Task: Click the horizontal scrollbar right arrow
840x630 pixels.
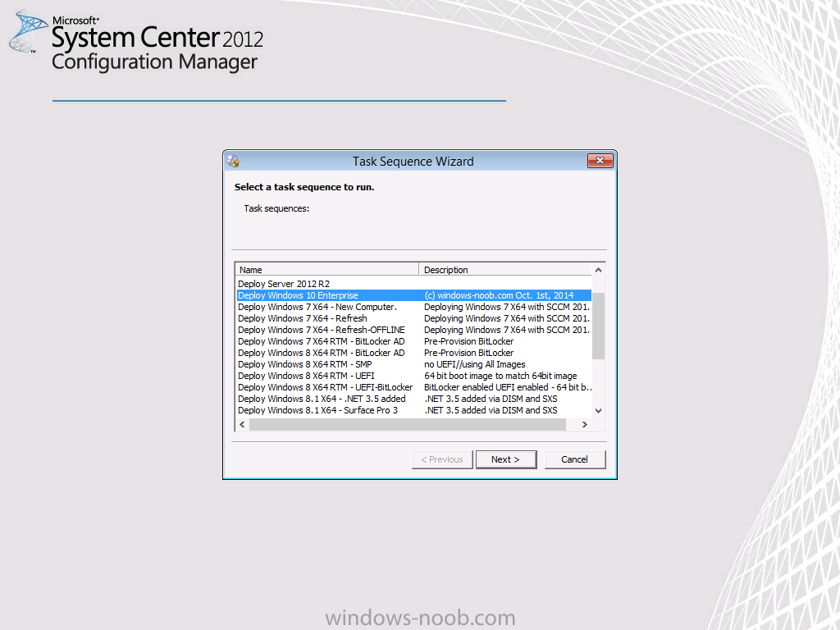Action: point(584,424)
